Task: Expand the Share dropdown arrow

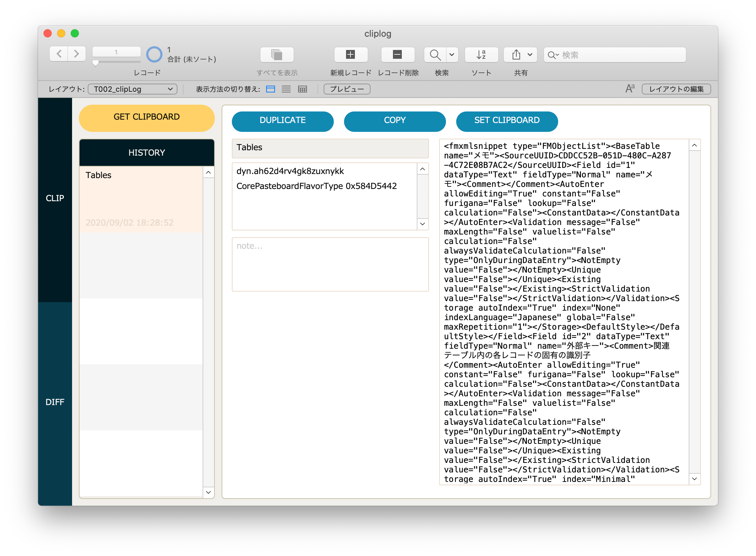Action: (530, 55)
